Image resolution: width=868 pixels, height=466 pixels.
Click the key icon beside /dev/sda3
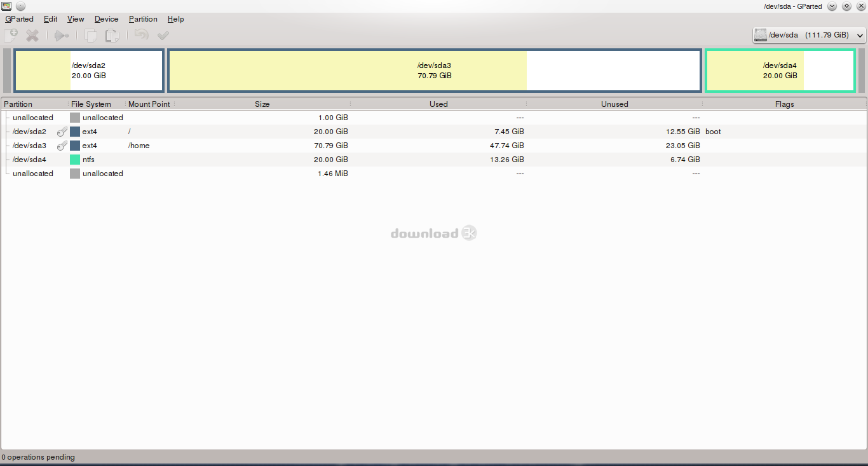62,146
